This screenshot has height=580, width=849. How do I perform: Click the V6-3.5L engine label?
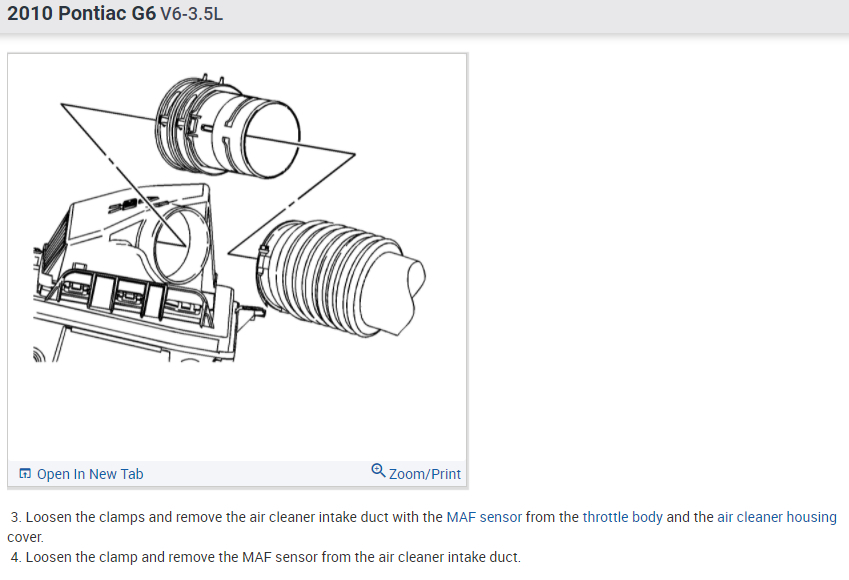coord(191,14)
